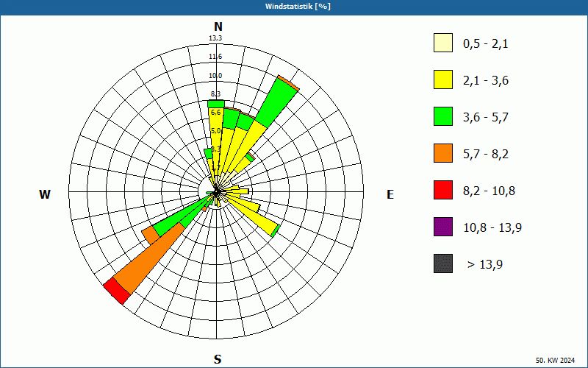Click the S compass label
Image resolution: width=588 pixels, height=368 pixels.
point(218,359)
